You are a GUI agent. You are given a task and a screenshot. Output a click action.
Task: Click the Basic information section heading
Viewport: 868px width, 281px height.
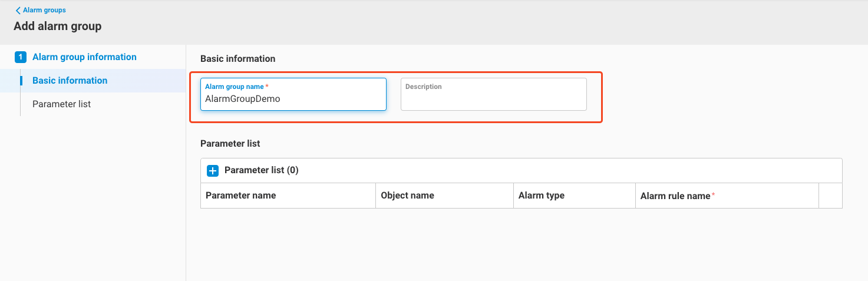(237, 59)
